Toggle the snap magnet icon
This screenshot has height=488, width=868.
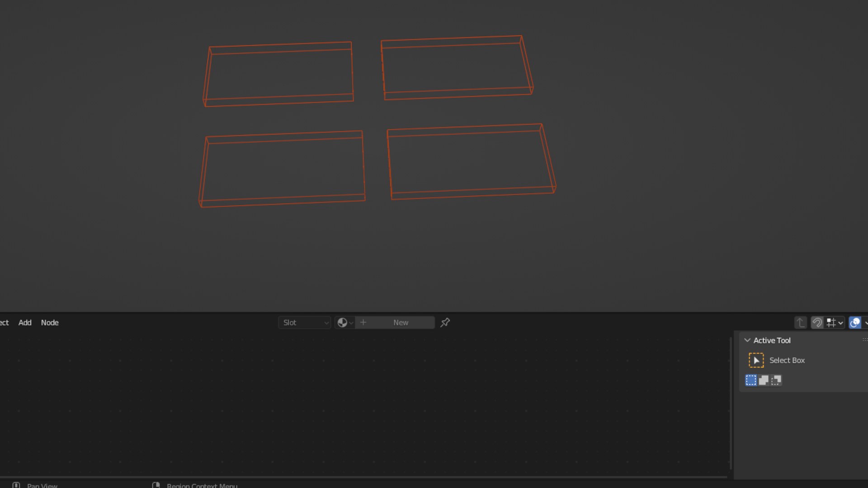pos(817,323)
